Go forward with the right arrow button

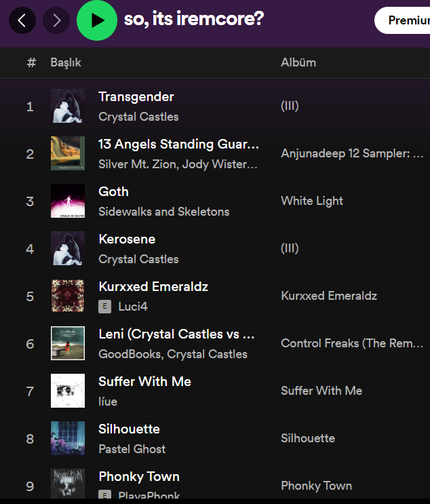pos(56,20)
